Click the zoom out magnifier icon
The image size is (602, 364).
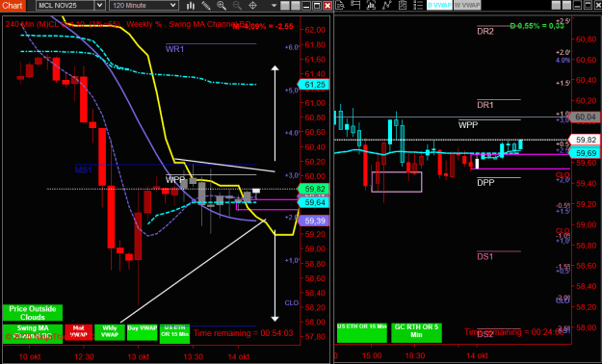237,6
